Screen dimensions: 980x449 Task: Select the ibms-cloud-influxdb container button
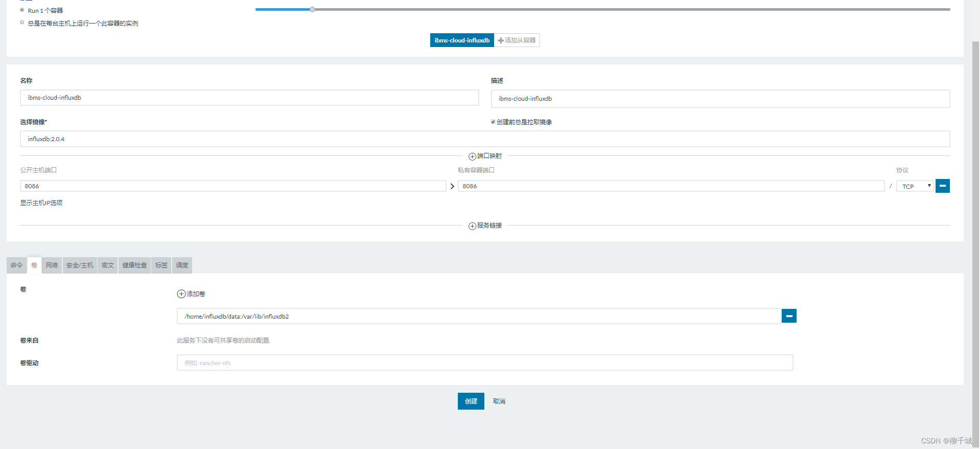(x=462, y=40)
